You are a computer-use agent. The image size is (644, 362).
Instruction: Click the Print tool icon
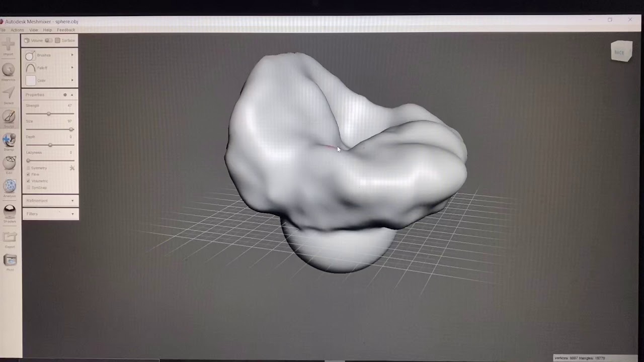tap(10, 259)
